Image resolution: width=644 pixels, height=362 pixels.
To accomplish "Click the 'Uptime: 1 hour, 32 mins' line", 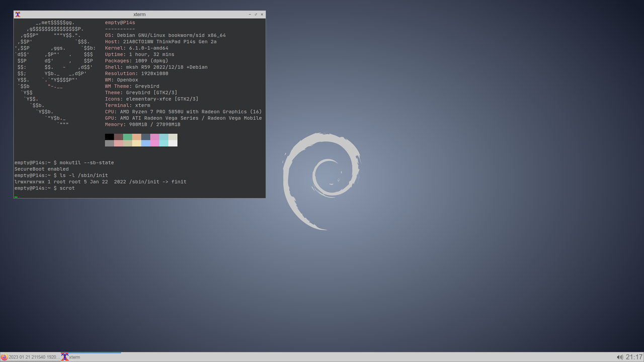I will (139, 54).
